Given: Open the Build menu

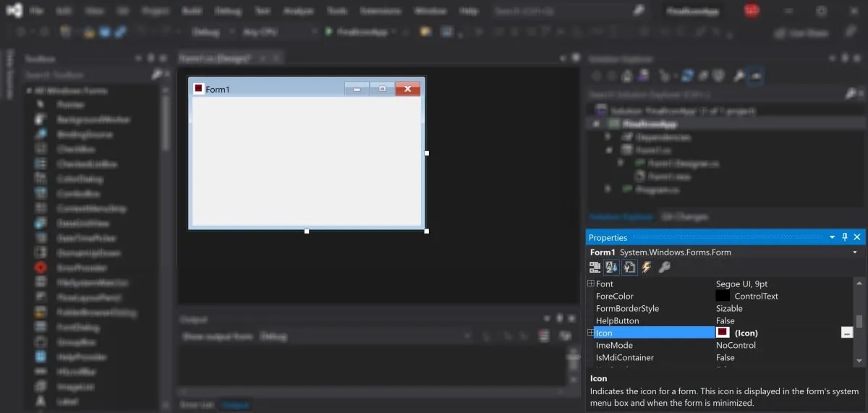Looking at the screenshot, I should click(192, 12).
